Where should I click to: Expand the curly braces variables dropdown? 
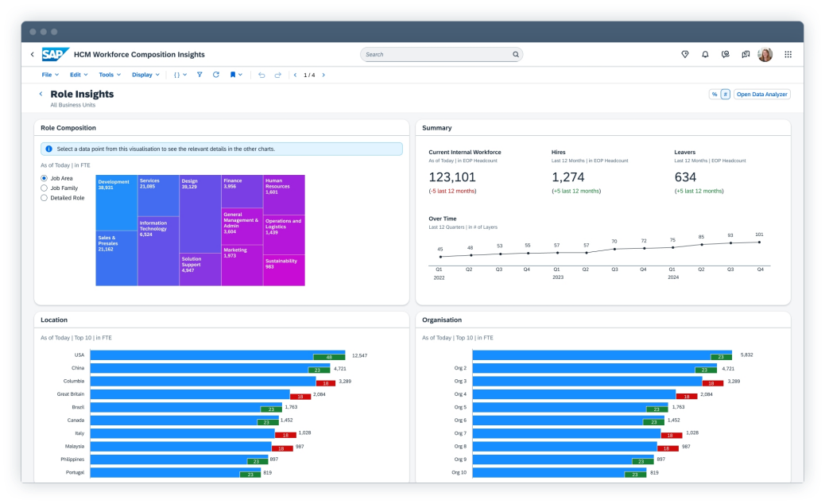click(x=180, y=75)
